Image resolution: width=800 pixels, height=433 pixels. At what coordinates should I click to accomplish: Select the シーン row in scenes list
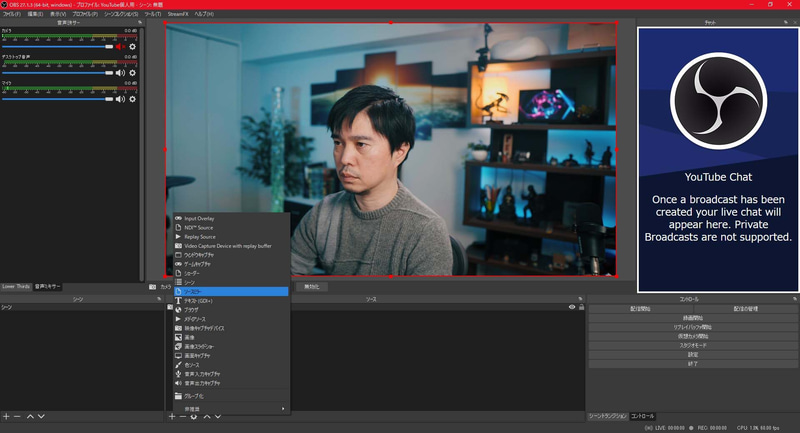click(x=82, y=308)
